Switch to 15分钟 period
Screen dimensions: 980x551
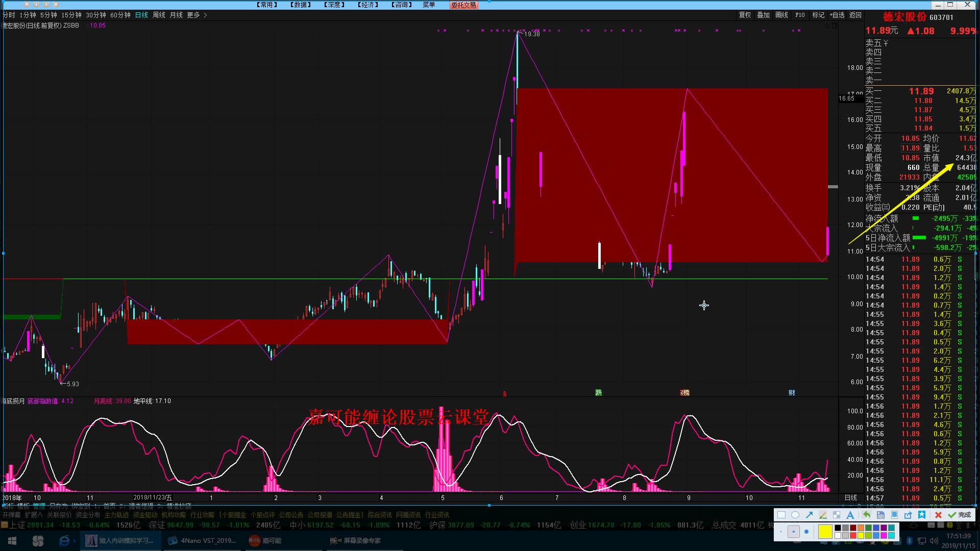coord(71,15)
